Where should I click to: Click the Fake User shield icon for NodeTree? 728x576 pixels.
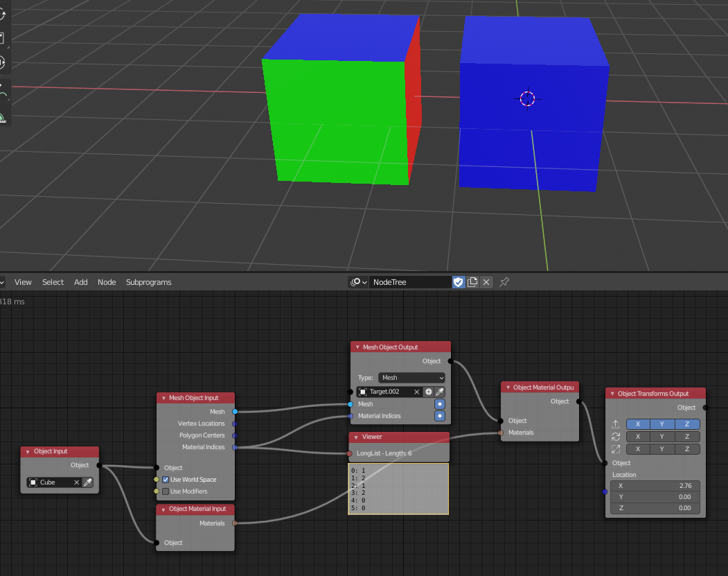(x=459, y=282)
